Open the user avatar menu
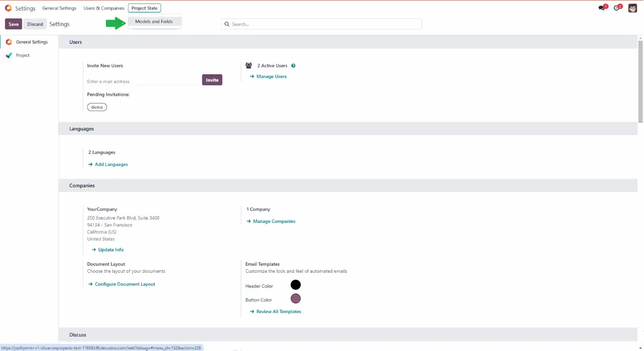Screen dimensions: 644x351 click(633, 8)
